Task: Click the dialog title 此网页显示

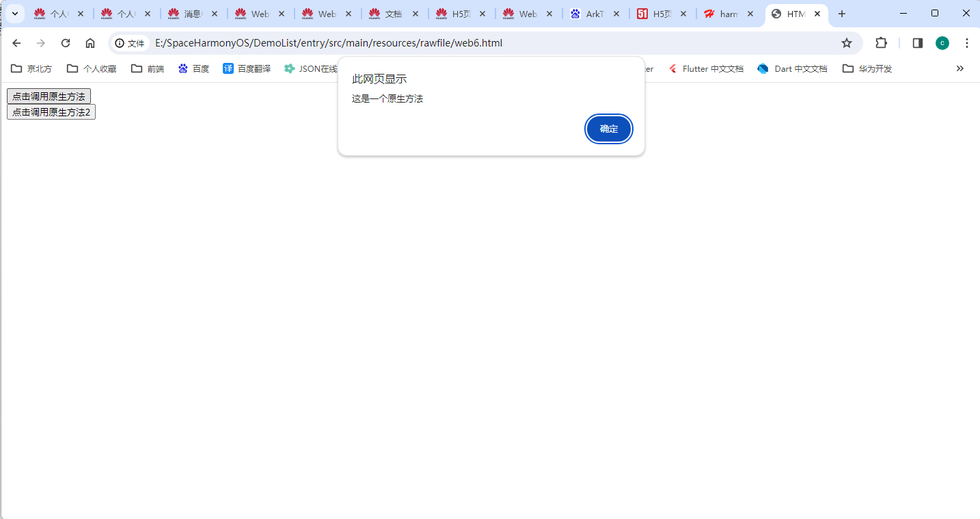Action: click(x=379, y=79)
